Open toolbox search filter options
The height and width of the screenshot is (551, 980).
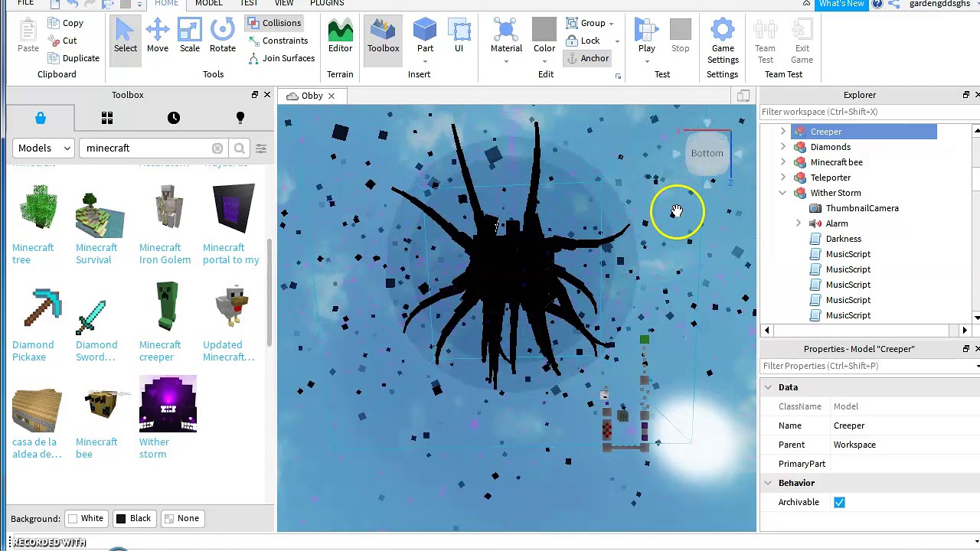tap(261, 148)
